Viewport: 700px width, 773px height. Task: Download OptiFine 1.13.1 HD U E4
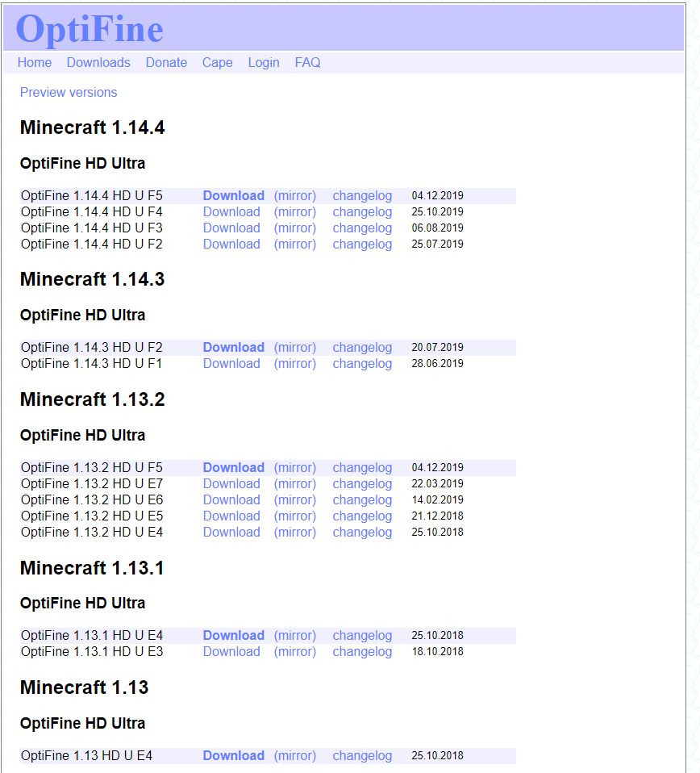234,636
